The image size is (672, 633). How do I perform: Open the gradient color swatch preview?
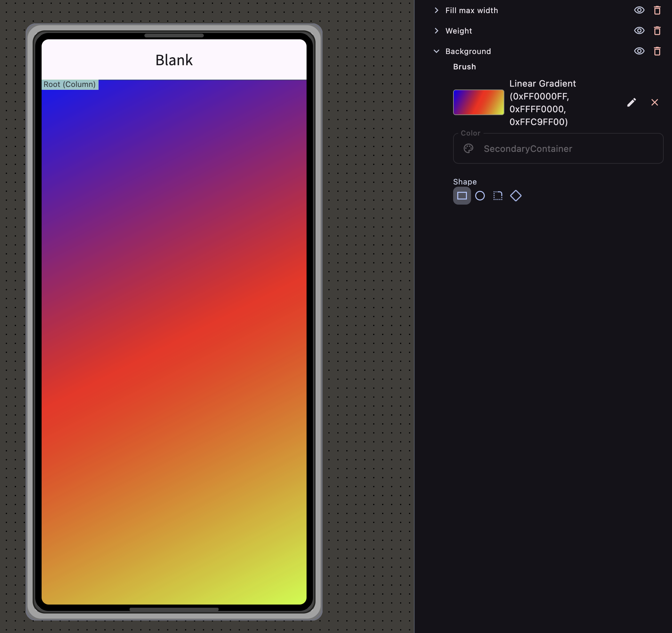478,102
